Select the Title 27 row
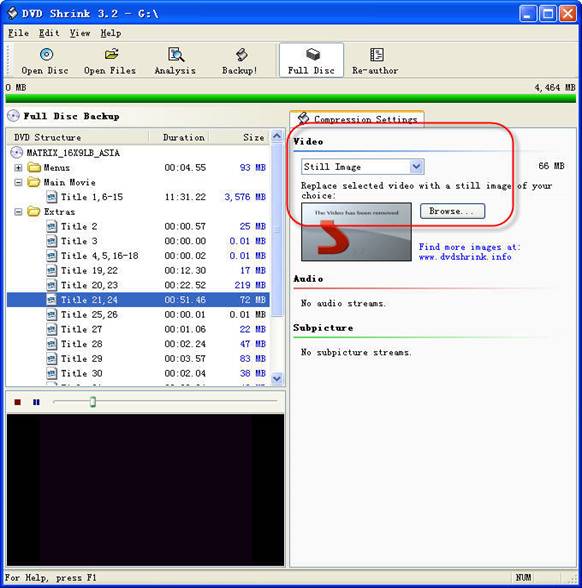Image resolution: width=582 pixels, height=588 pixels. pos(138,329)
